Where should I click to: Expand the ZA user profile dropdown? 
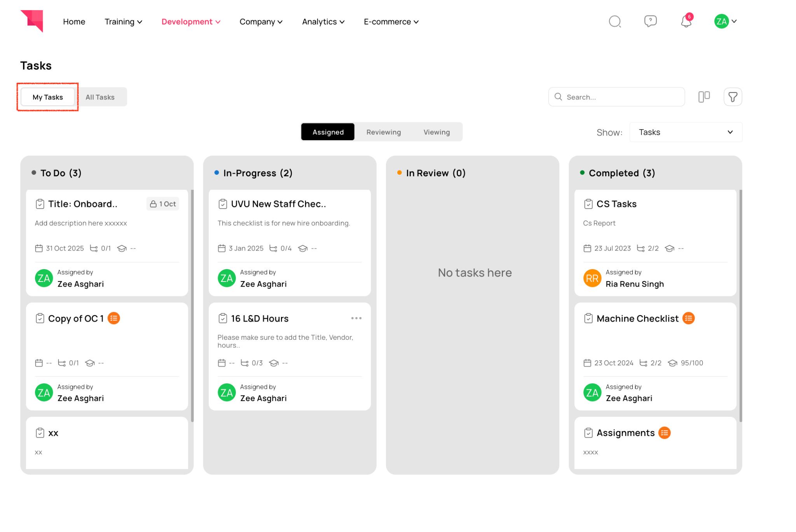725,21
